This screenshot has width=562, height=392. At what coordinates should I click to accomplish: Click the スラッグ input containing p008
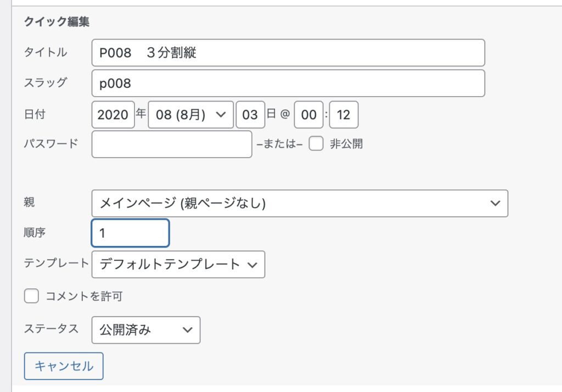pyautogui.click(x=288, y=83)
